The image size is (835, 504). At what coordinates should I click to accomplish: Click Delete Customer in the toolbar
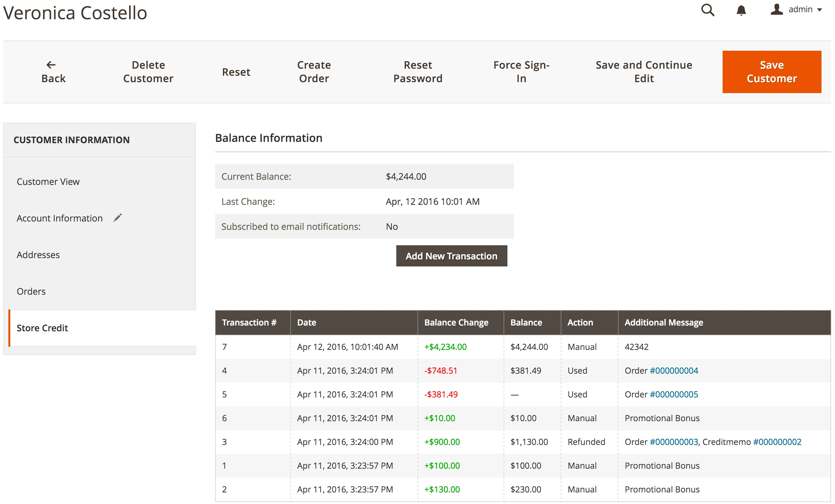148,72
